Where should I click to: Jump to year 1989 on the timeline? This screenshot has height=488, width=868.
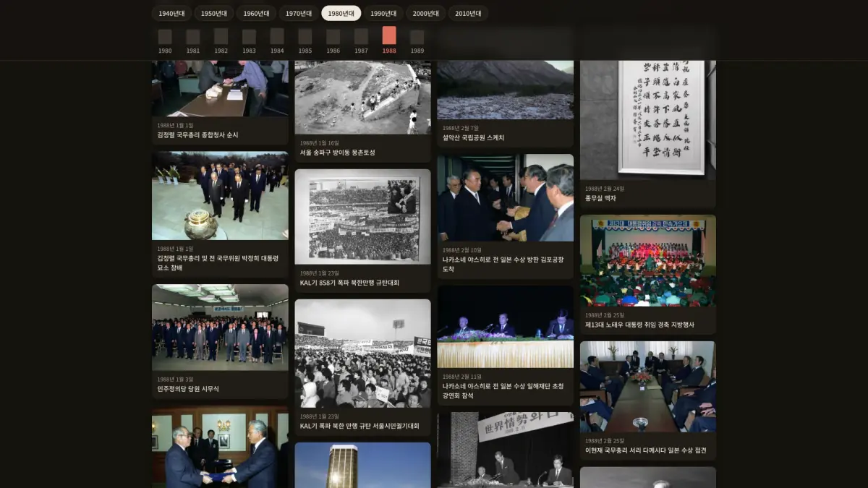(417, 41)
